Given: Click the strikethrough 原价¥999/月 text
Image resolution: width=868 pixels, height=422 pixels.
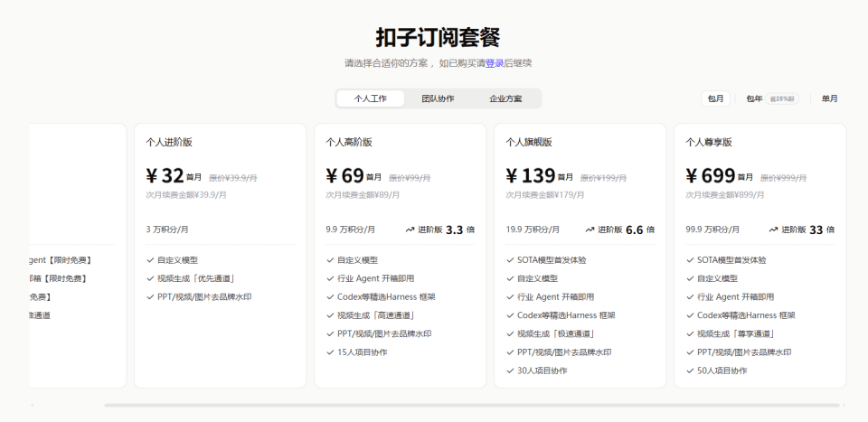Looking at the screenshot, I should [x=783, y=178].
